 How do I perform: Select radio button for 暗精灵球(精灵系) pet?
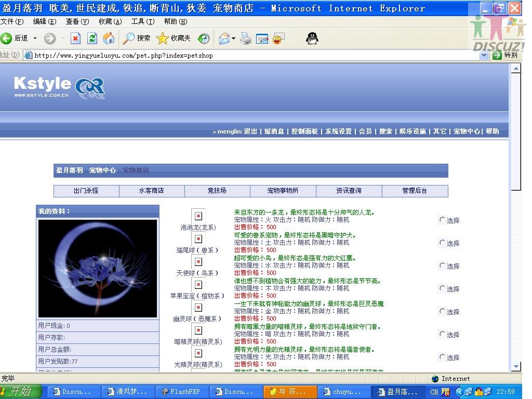click(x=442, y=334)
